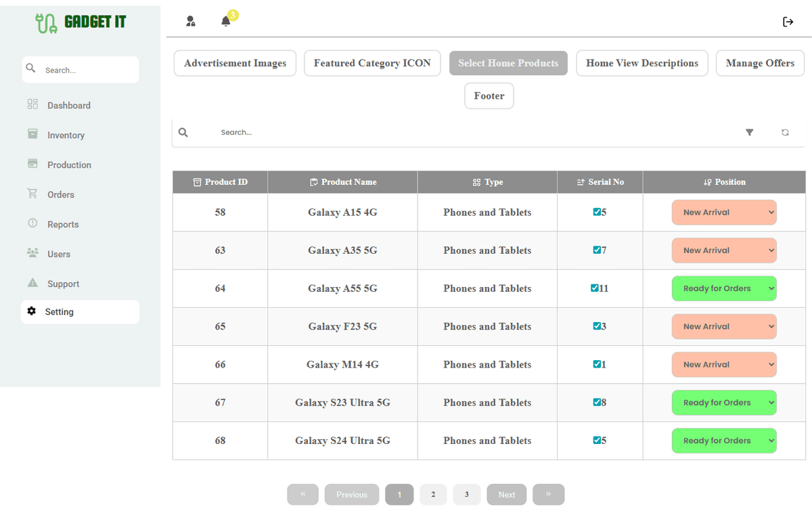The image size is (812, 511).
Task: Click the Reports clock icon in the sidebar
Action: (x=31, y=224)
